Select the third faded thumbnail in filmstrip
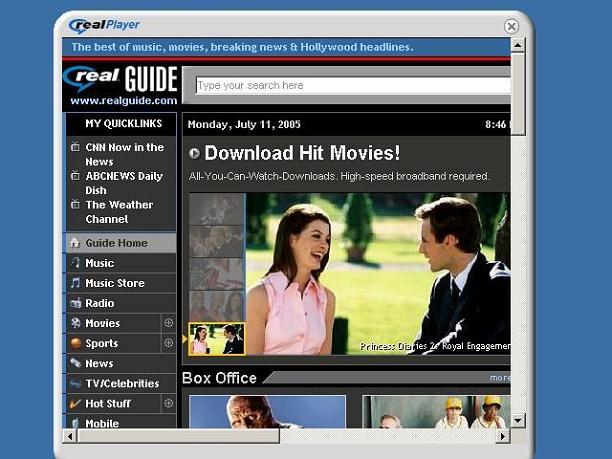The image size is (612, 459). pos(217,274)
